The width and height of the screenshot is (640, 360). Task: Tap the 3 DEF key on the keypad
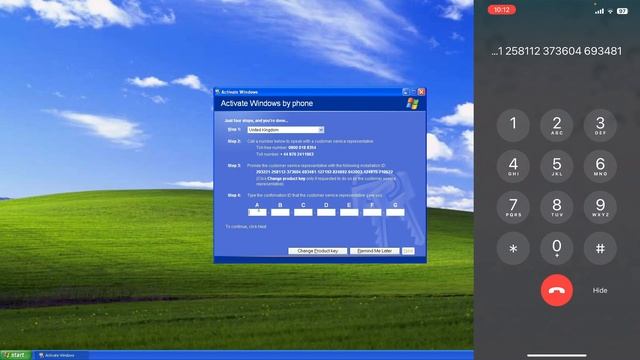tap(600, 125)
